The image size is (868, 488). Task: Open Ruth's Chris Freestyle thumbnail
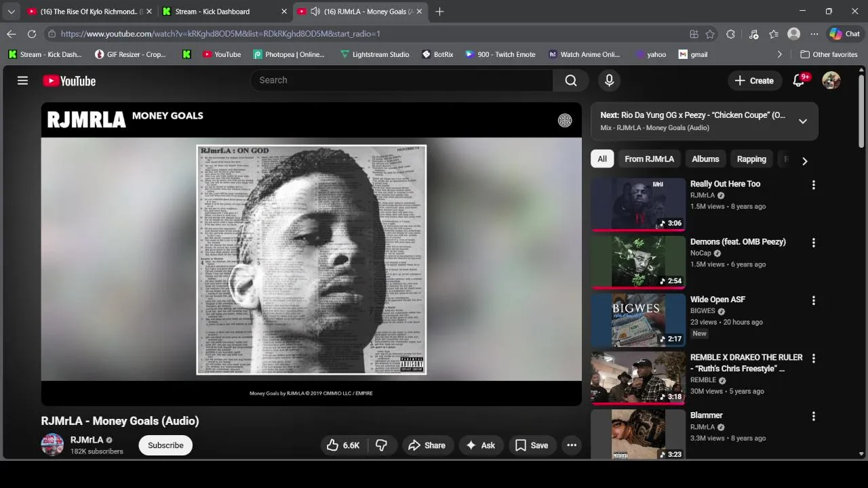(x=638, y=378)
